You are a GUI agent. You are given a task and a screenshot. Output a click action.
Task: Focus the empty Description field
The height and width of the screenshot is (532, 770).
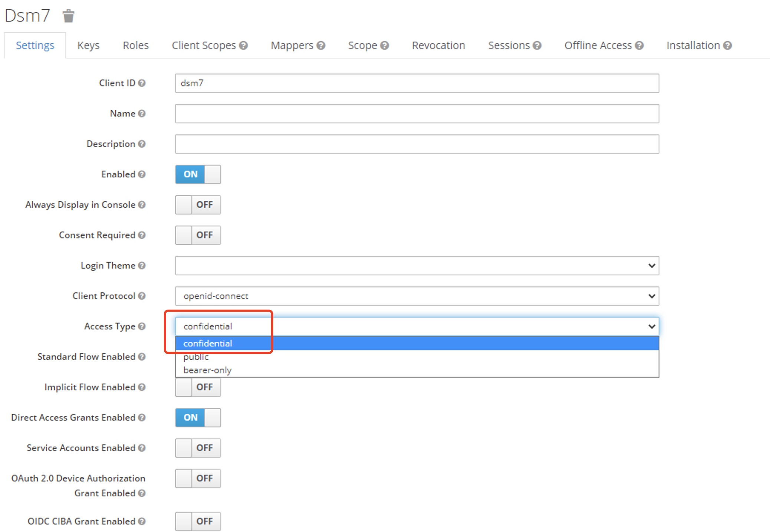pyautogui.click(x=417, y=144)
